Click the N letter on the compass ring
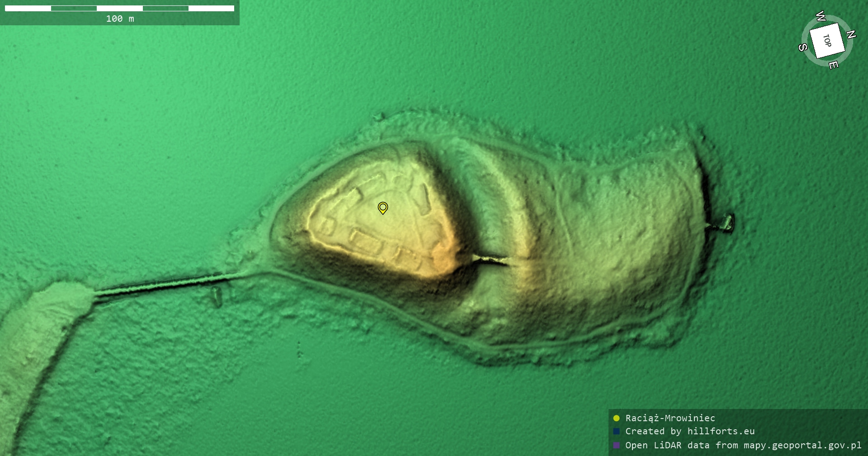Viewport: 868px width, 456px height. point(851,34)
